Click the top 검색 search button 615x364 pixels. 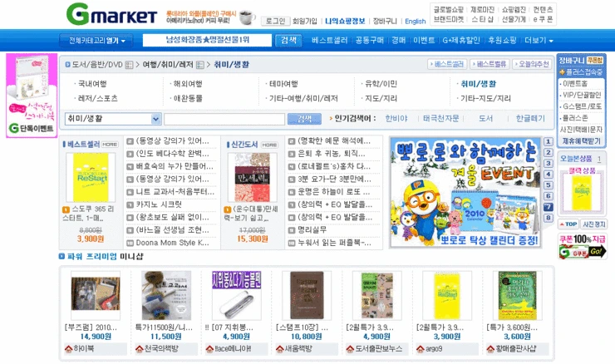click(288, 40)
